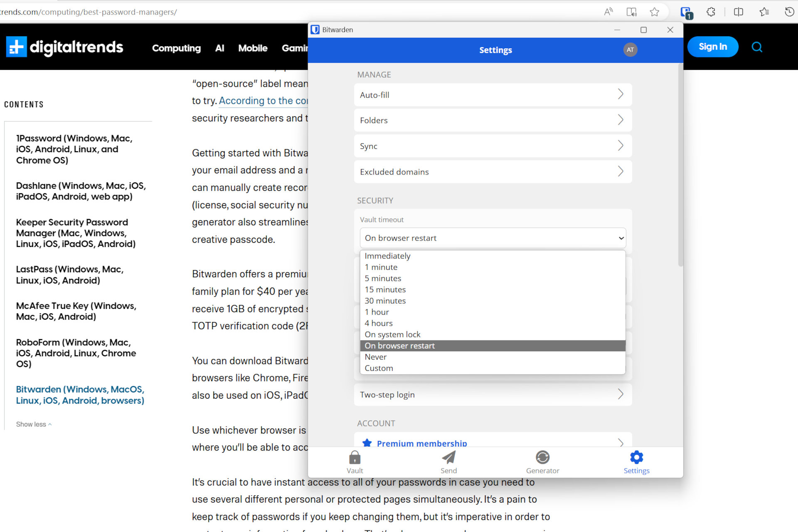Select 'Custom' vault timeout option

pos(379,368)
